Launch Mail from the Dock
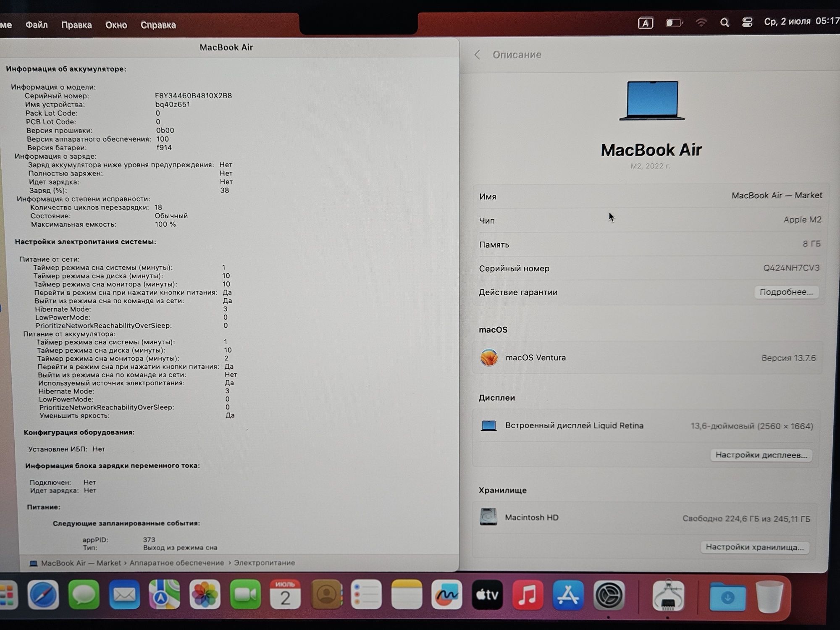 [x=124, y=595]
